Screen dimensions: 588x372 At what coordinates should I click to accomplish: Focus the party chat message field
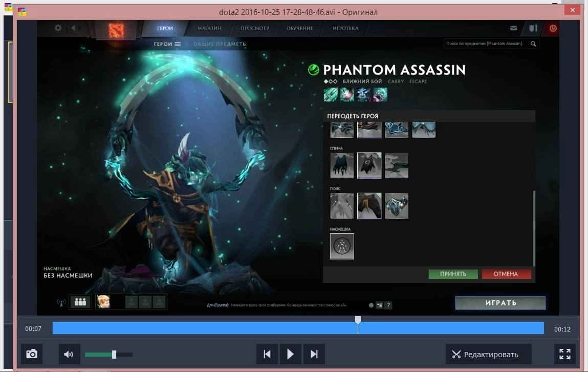[288, 305]
